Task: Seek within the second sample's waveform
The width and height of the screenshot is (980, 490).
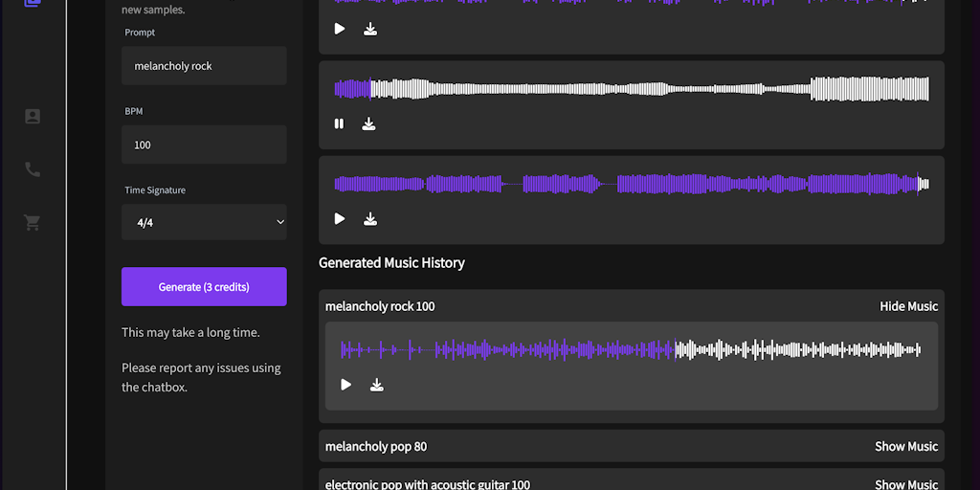Action: pos(632,89)
